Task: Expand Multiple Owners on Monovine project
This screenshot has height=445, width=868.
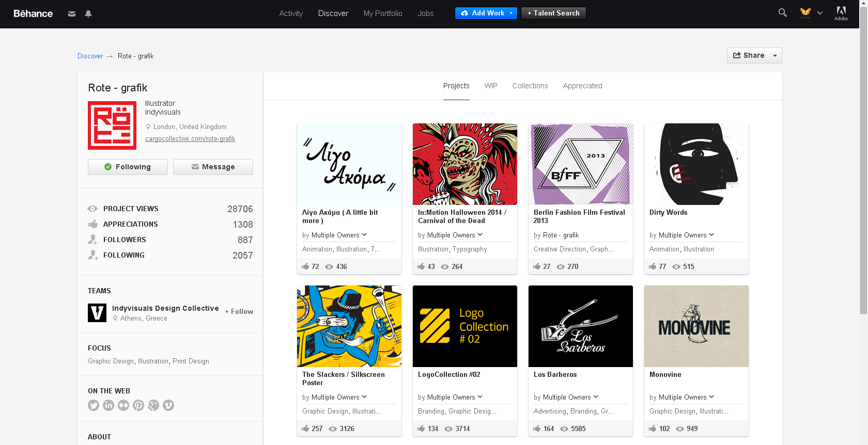Action: 711,397
